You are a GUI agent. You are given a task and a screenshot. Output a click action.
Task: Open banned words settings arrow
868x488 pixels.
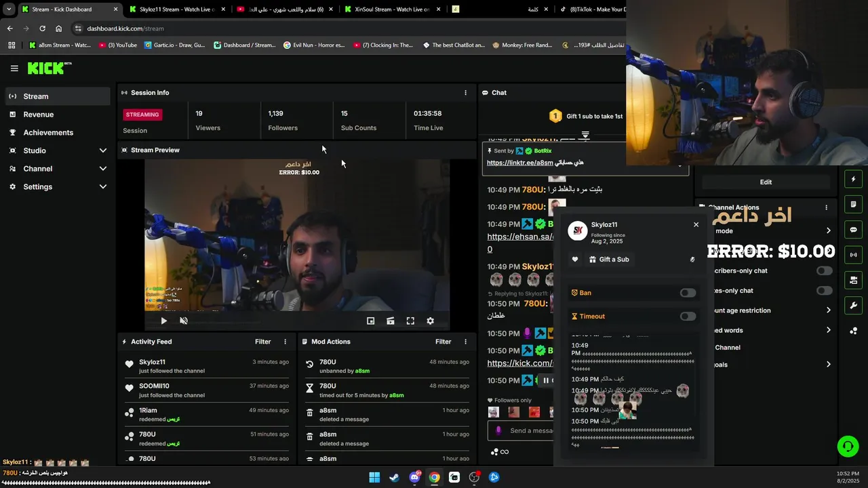click(x=828, y=331)
